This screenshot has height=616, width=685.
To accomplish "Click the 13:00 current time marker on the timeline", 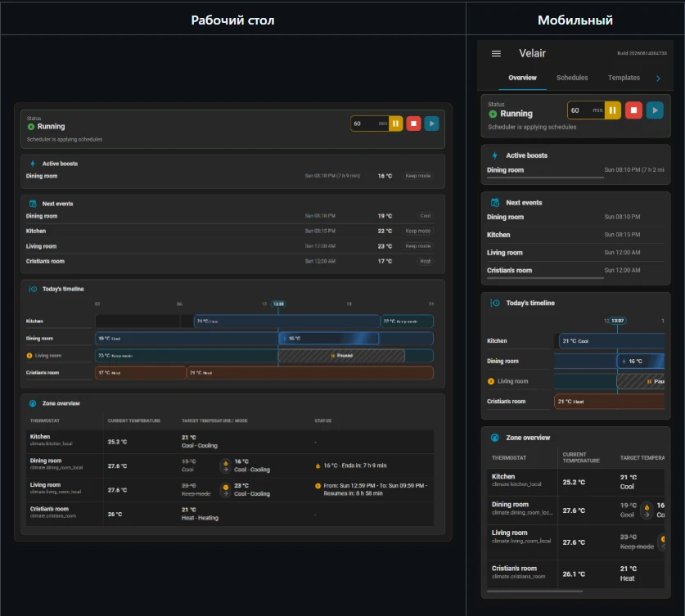I will coord(278,304).
